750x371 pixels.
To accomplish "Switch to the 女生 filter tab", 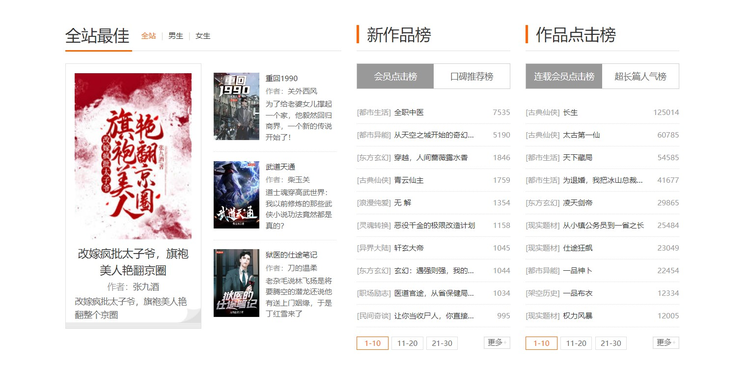I will click(203, 36).
